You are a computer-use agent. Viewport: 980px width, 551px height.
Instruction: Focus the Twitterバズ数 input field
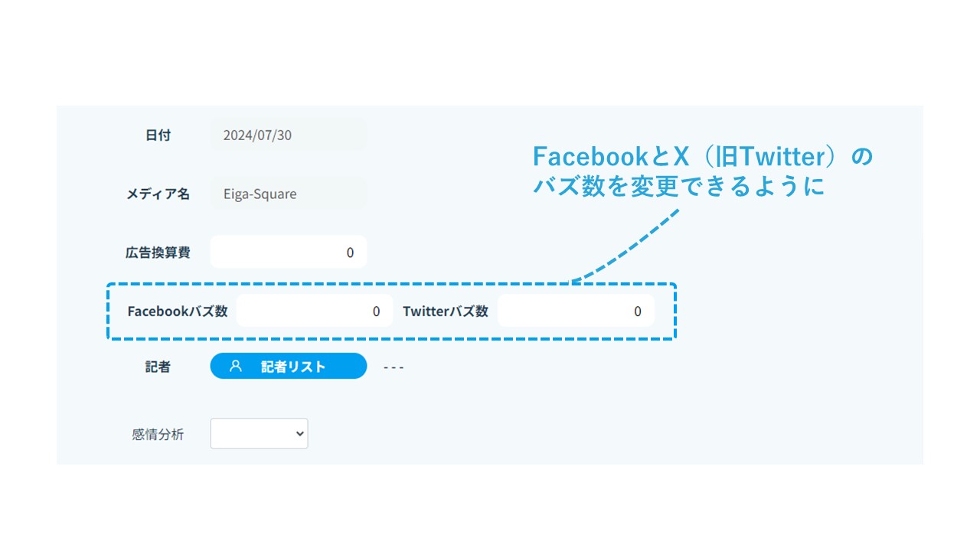click(576, 311)
